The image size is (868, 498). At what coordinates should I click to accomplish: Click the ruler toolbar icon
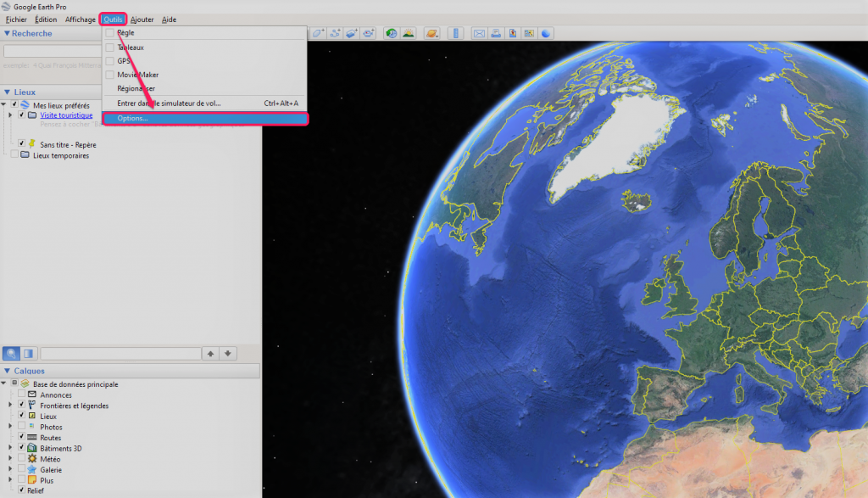455,33
